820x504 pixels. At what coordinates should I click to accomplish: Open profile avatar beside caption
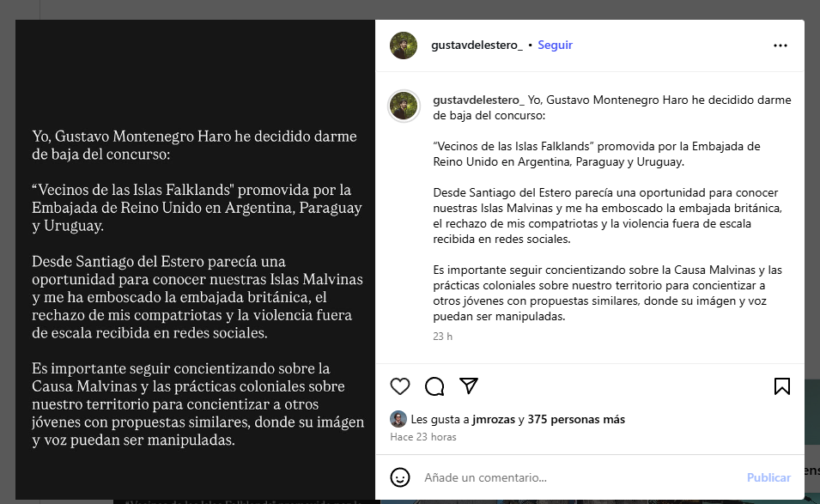pos(404,106)
